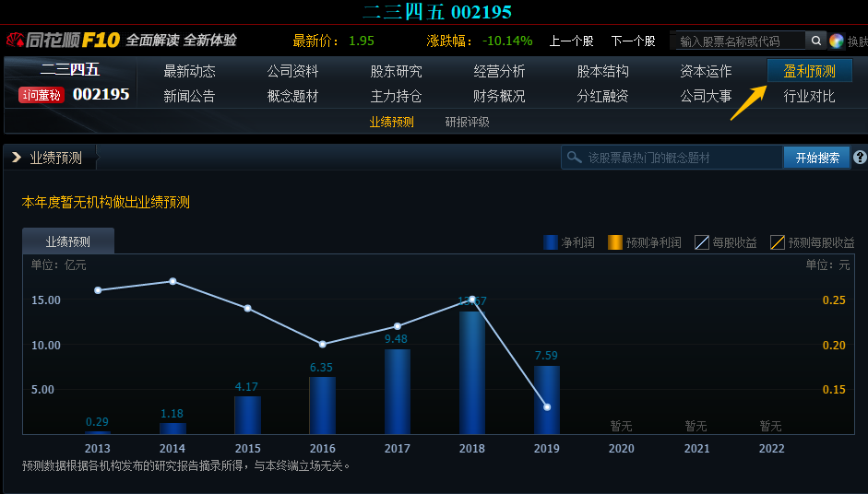Go to next stock via 下一个股
868x494 pixels.
(x=633, y=41)
